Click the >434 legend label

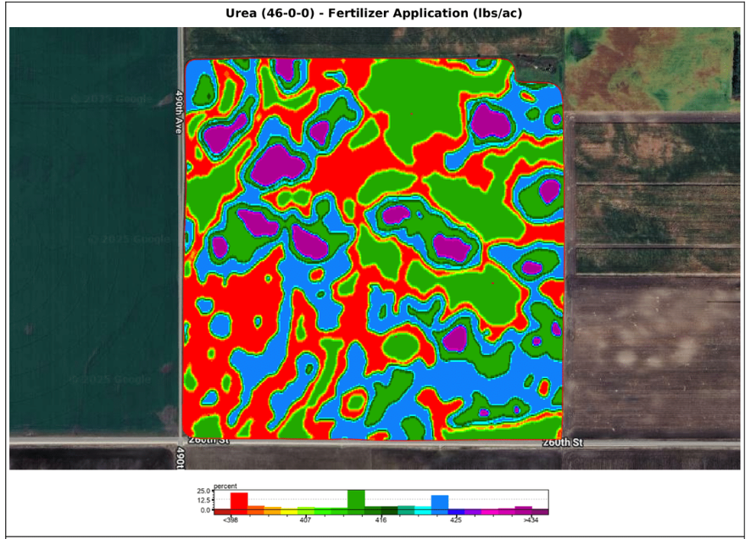point(531,520)
